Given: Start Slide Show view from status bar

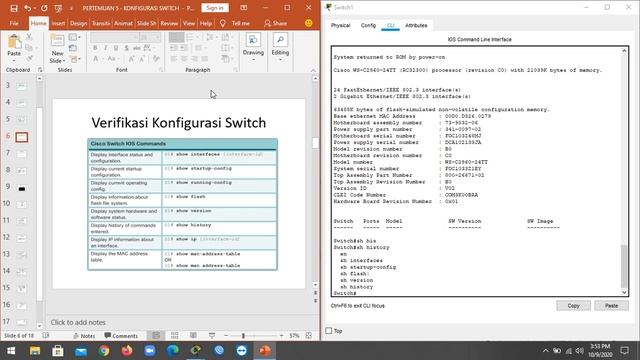Looking at the screenshot, I should (x=212, y=336).
